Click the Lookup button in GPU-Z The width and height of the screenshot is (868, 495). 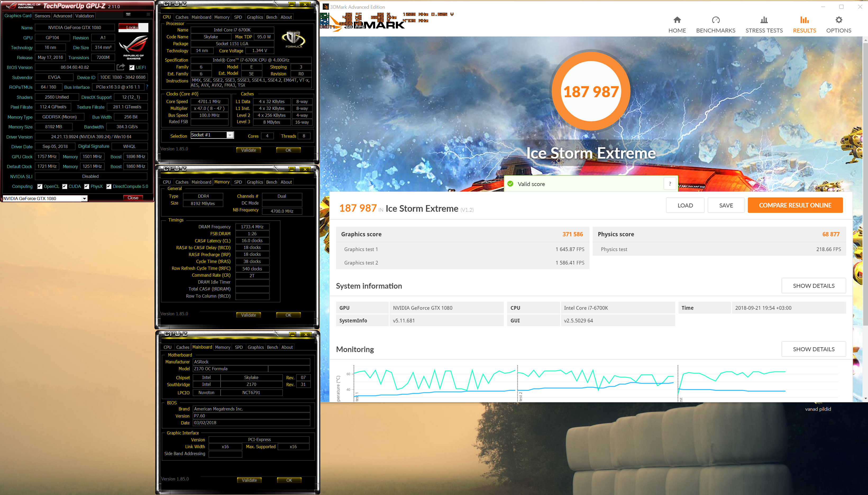[x=133, y=27]
